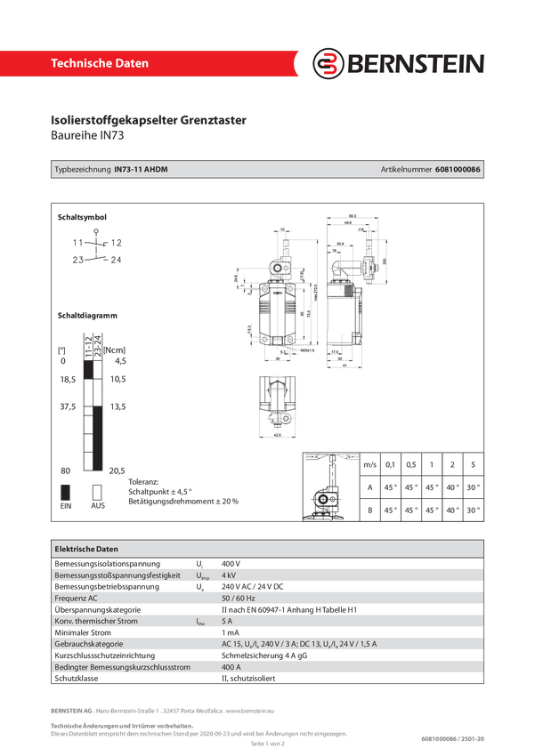Click the 'Toleranz:' text

pyautogui.click(x=143, y=482)
